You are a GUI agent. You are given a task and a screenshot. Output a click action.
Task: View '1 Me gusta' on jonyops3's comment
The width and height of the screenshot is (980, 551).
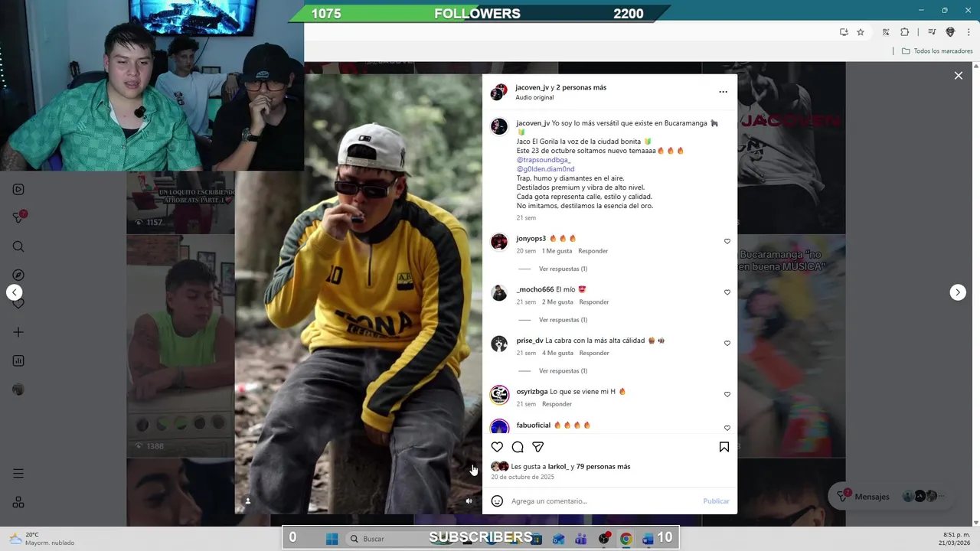coord(557,251)
